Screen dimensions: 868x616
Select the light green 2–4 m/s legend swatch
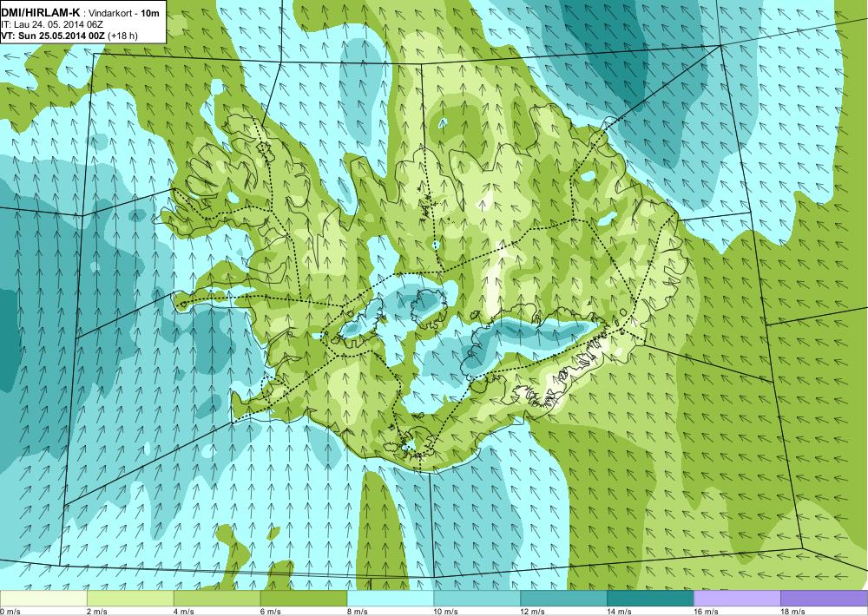(130, 599)
